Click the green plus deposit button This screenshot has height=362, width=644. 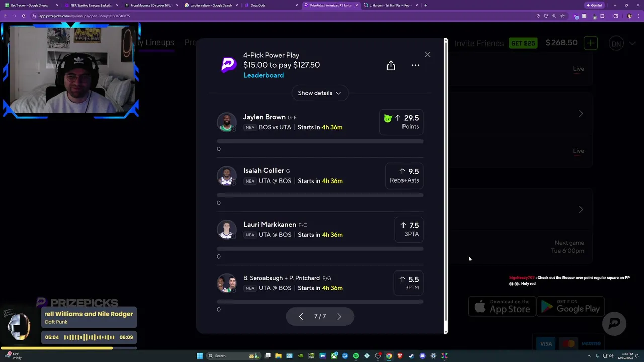tap(591, 43)
